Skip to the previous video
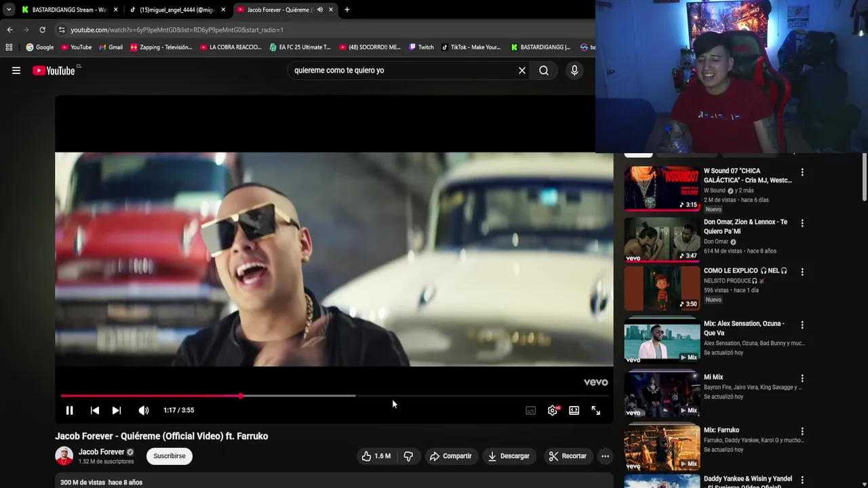Screen dimensions: 868x488 95,410
